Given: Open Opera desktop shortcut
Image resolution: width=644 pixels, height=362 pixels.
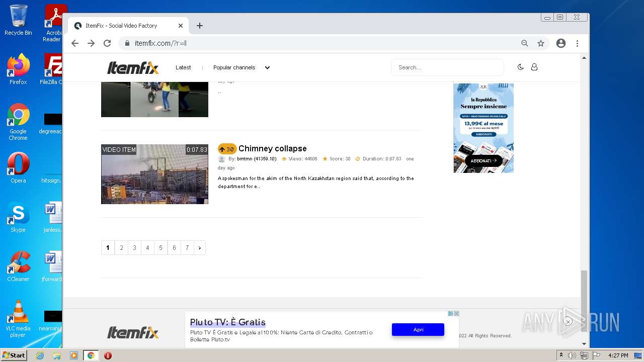Looking at the screenshot, I should (18, 168).
